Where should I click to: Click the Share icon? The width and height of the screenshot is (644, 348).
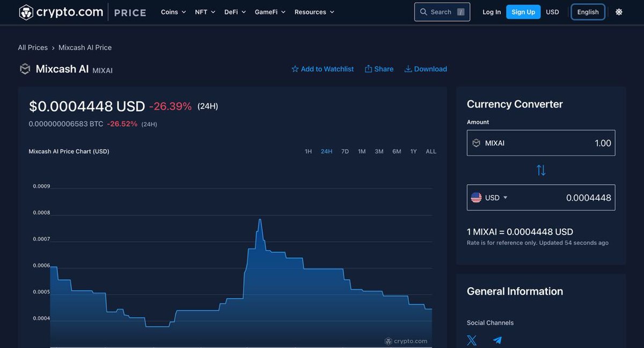pos(368,69)
